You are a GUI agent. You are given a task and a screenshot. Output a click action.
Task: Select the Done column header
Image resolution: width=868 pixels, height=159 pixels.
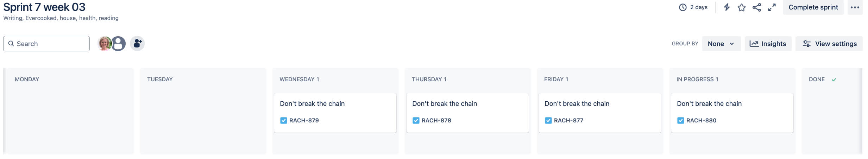pos(817,79)
